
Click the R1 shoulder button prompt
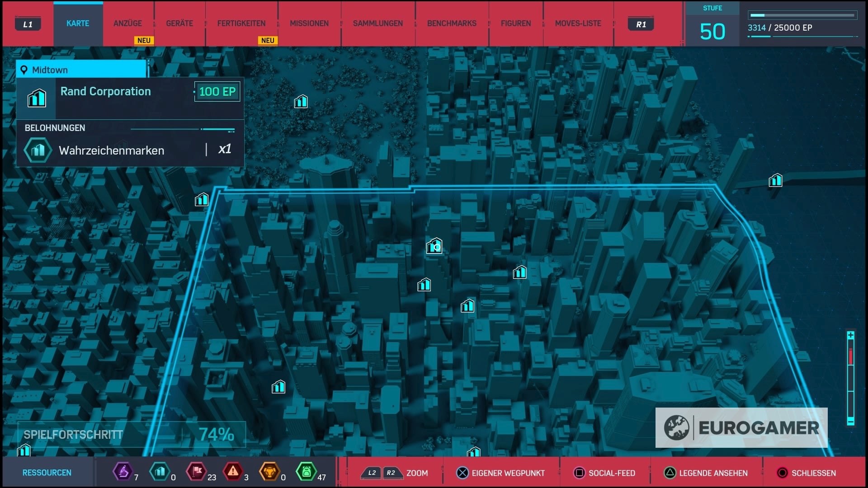(641, 24)
